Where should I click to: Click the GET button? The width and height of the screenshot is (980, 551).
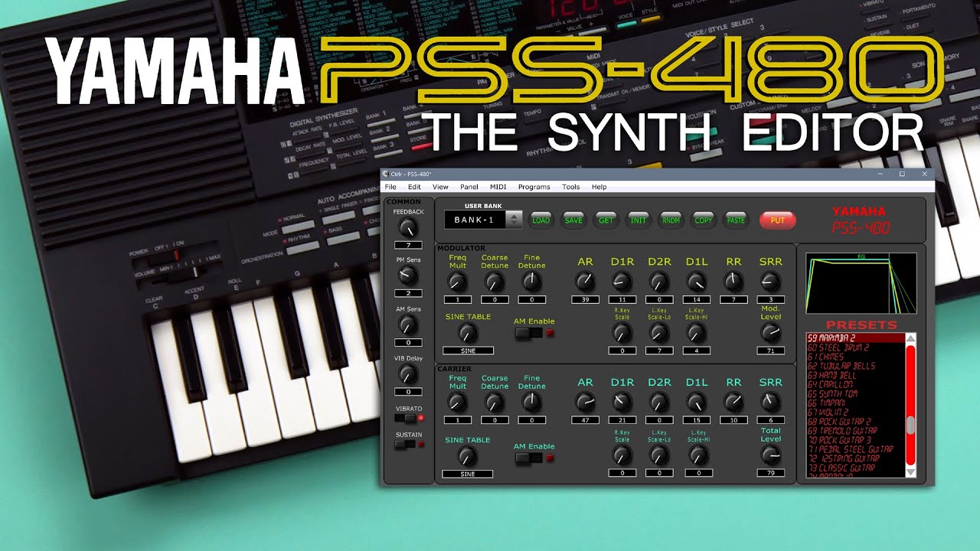(606, 220)
